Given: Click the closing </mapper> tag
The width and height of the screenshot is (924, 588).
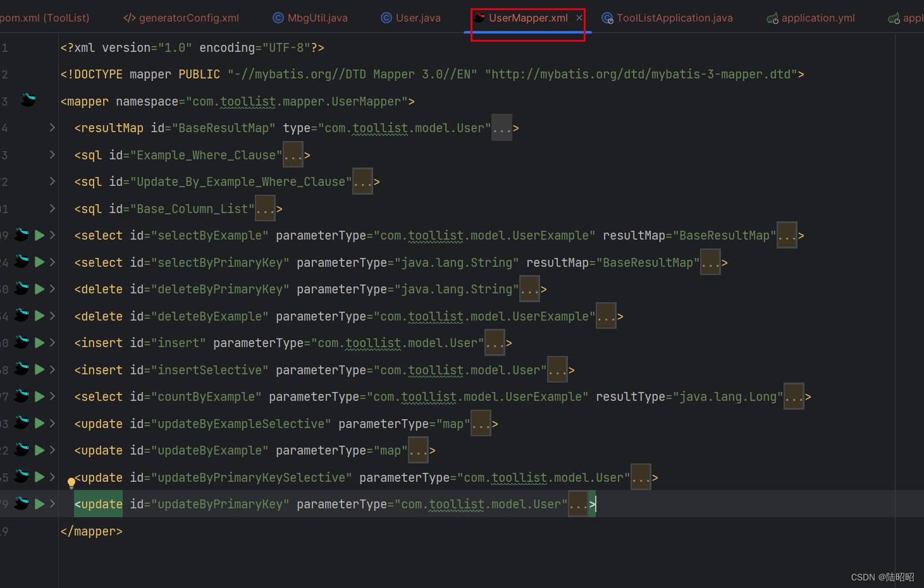Looking at the screenshot, I should [92, 531].
